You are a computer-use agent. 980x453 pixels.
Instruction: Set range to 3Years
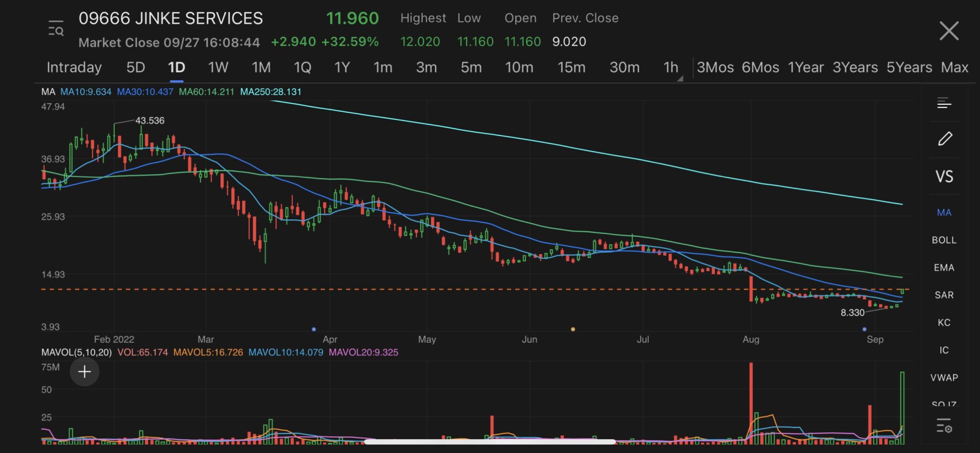coord(855,67)
